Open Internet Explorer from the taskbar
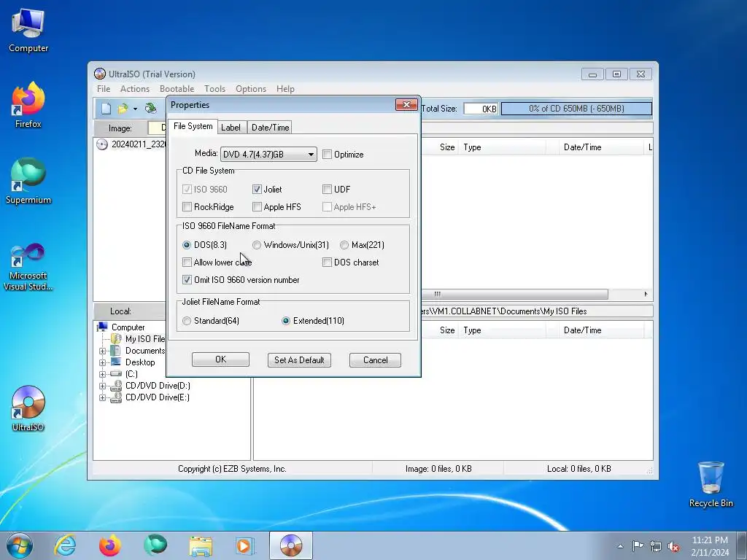 pyautogui.click(x=65, y=545)
